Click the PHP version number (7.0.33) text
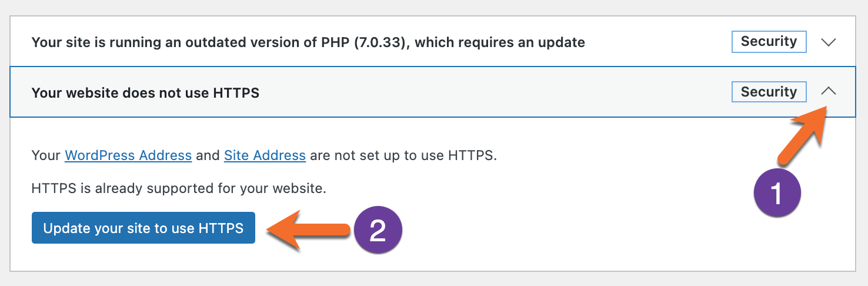 click(384, 42)
